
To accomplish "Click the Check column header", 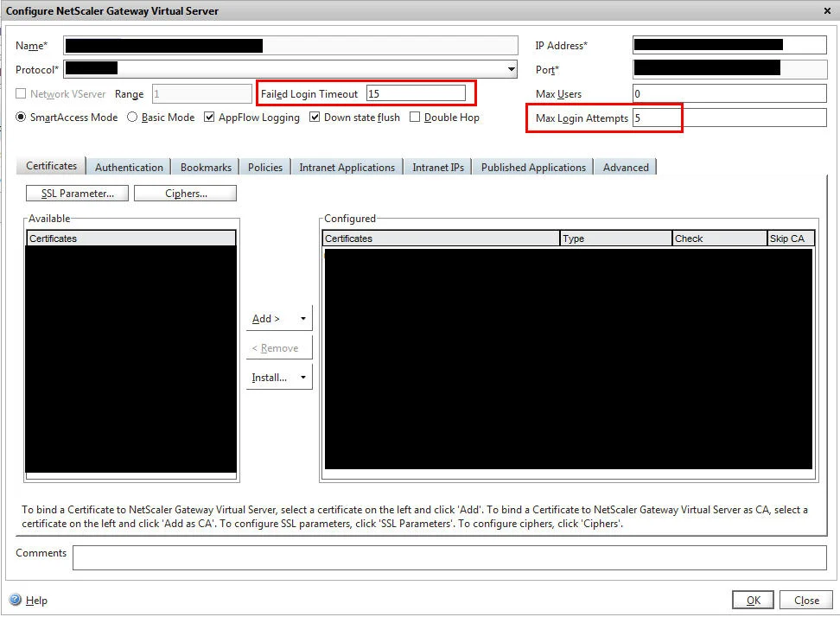I will (x=720, y=239).
